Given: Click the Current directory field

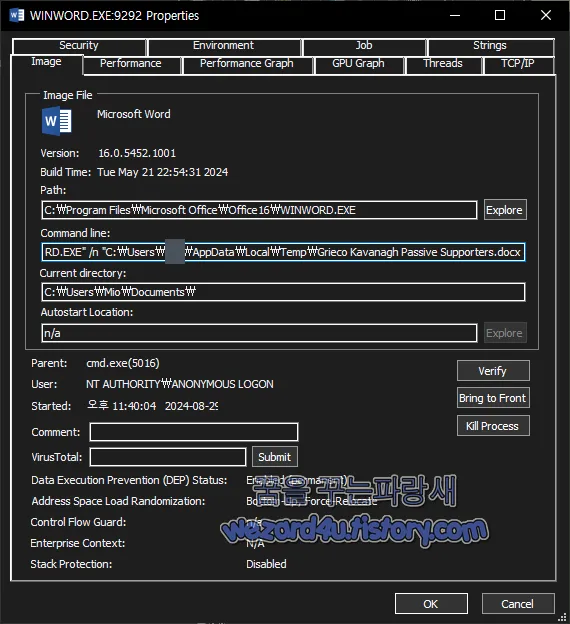Looking at the screenshot, I should [283, 292].
